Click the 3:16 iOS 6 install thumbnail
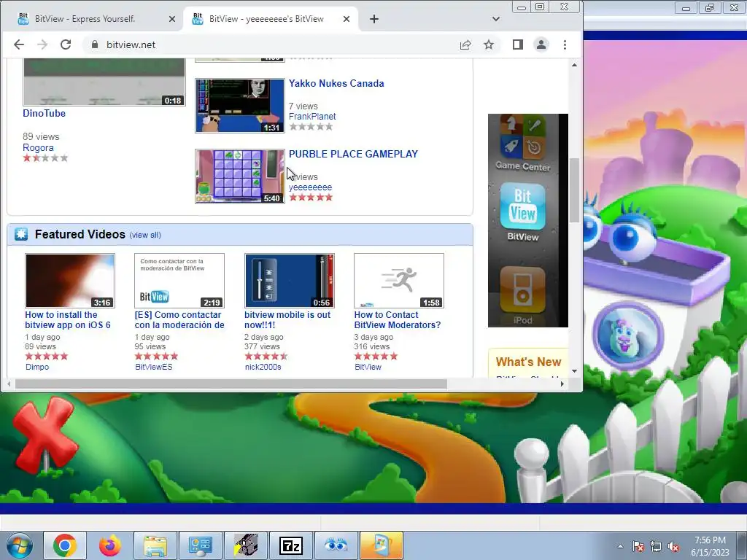The width and height of the screenshot is (747, 560). pyautogui.click(x=70, y=281)
